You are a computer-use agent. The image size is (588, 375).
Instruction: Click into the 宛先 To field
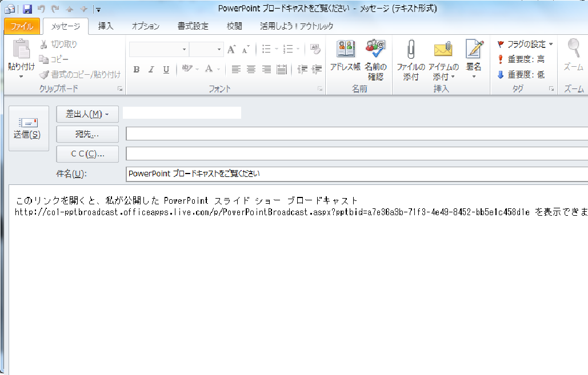[x=357, y=134]
